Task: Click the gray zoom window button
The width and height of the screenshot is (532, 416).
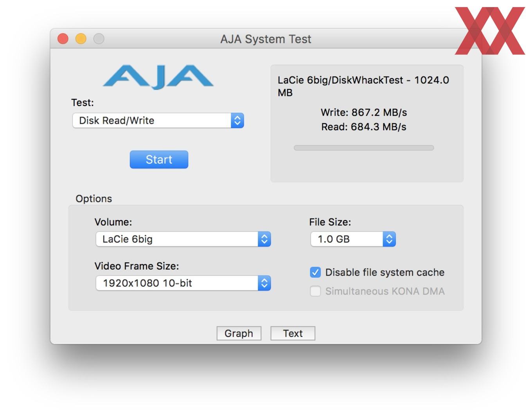Action: (99, 39)
